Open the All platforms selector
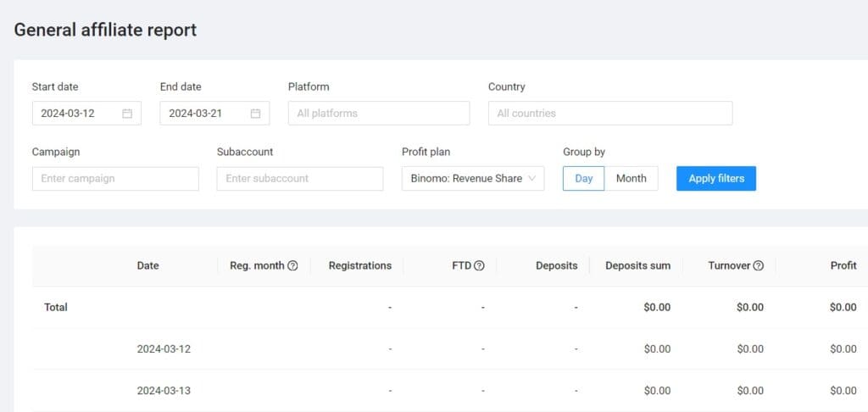Screen dimensions: 868x412 coord(379,113)
